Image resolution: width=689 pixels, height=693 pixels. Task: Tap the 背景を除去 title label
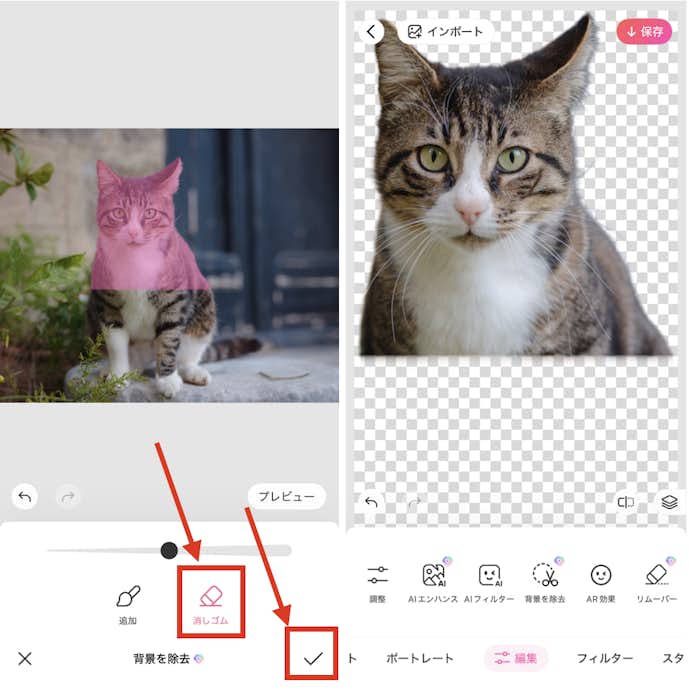coord(162,659)
